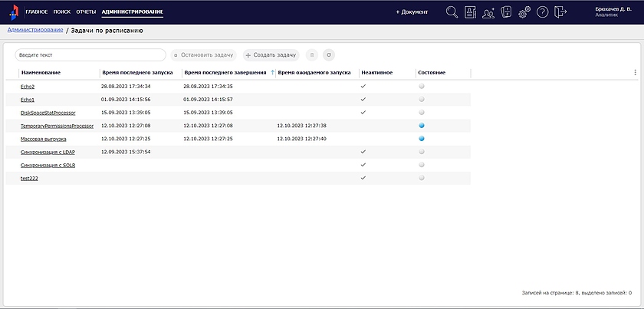Open the table column options menu (three dots)

click(635, 73)
